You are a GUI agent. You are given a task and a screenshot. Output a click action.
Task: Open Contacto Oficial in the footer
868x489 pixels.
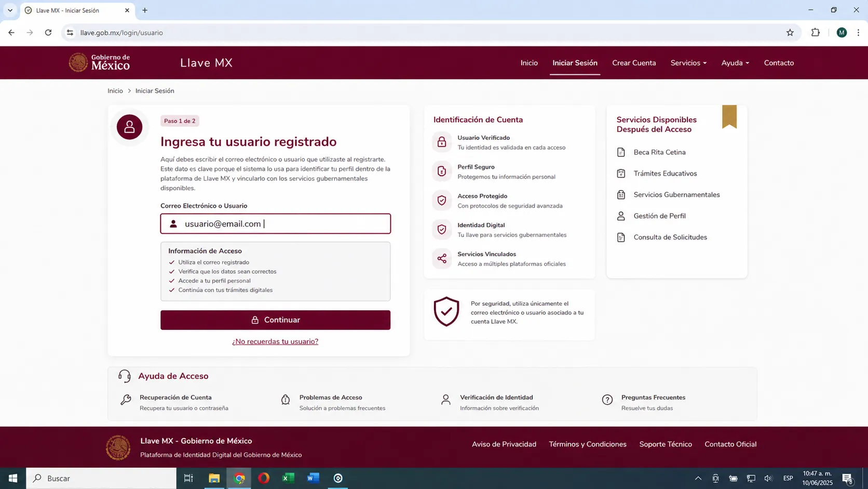click(730, 444)
